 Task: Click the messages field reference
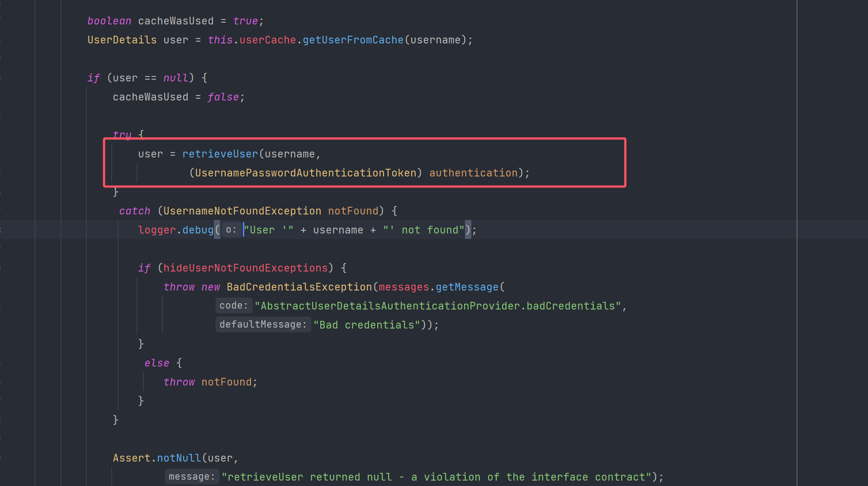click(403, 287)
